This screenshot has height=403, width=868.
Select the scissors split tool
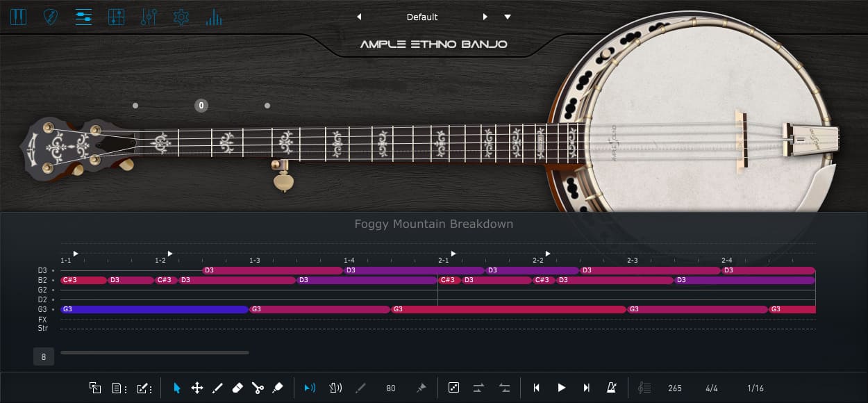coord(258,388)
